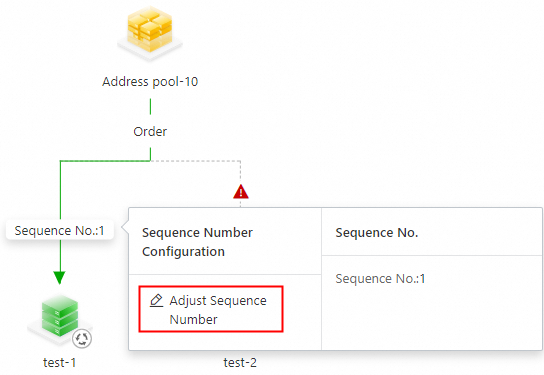Click the circular refresh badge on test-1
The height and width of the screenshot is (375, 544).
click(82, 339)
